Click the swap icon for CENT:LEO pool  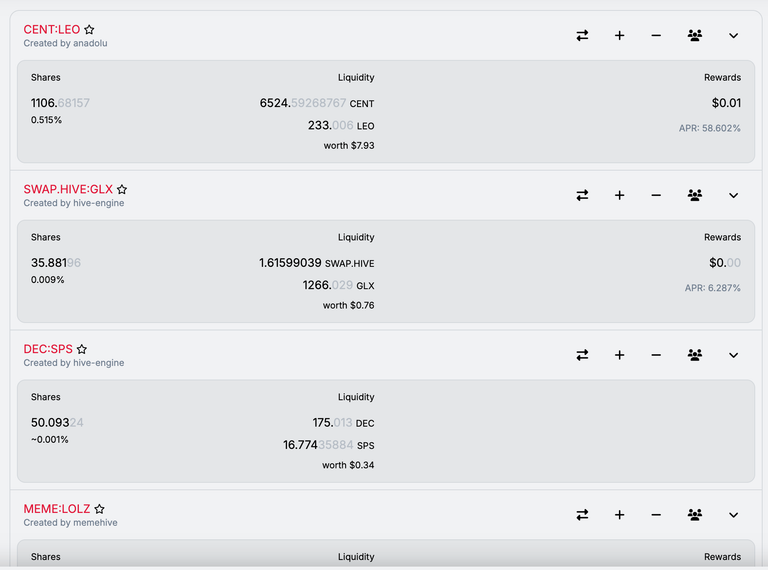click(x=582, y=35)
